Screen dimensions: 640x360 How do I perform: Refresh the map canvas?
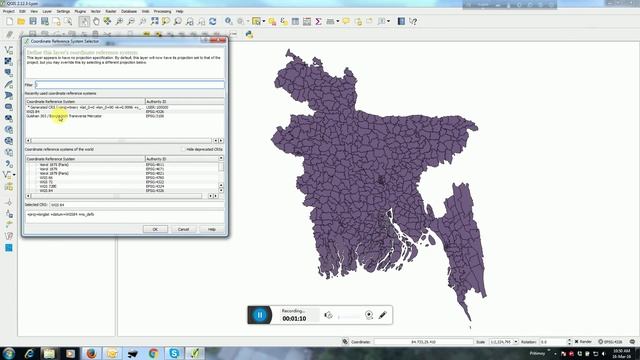[x=213, y=21]
